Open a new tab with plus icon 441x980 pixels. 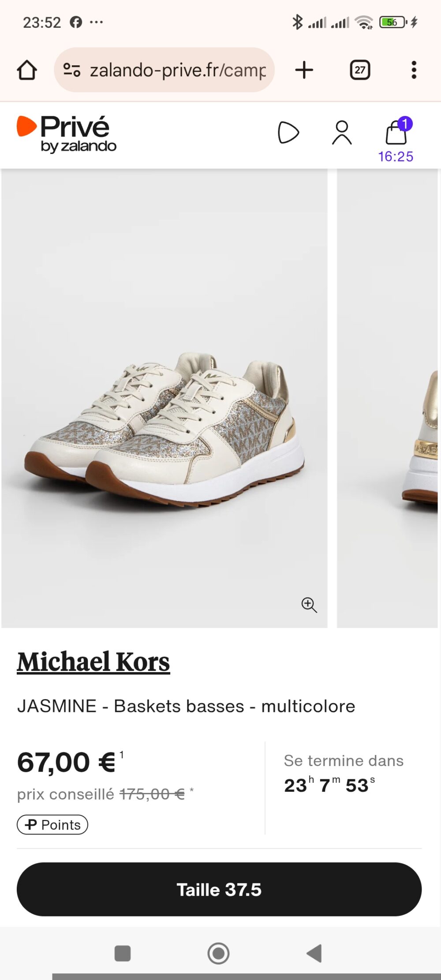[304, 70]
